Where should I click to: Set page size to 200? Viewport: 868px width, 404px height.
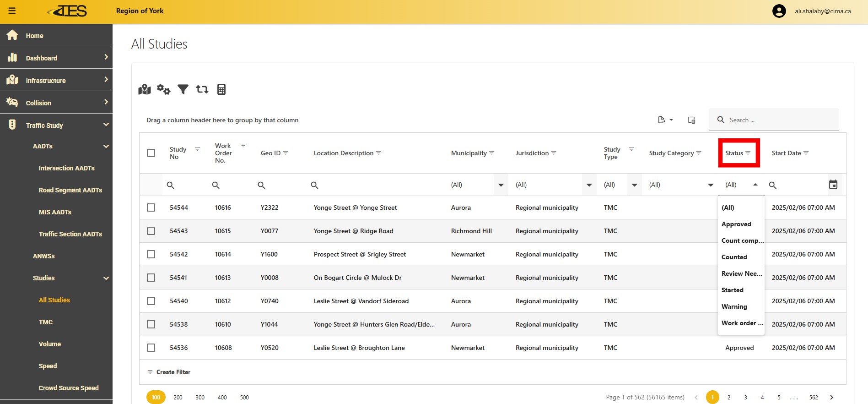(x=178, y=397)
